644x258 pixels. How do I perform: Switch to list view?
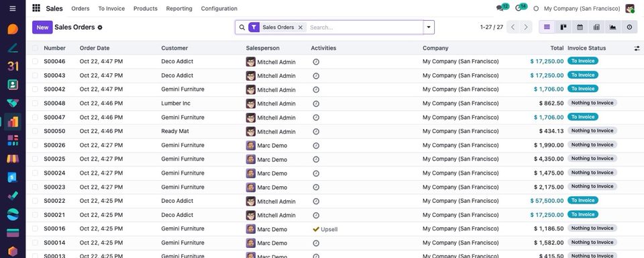tap(547, 27)
